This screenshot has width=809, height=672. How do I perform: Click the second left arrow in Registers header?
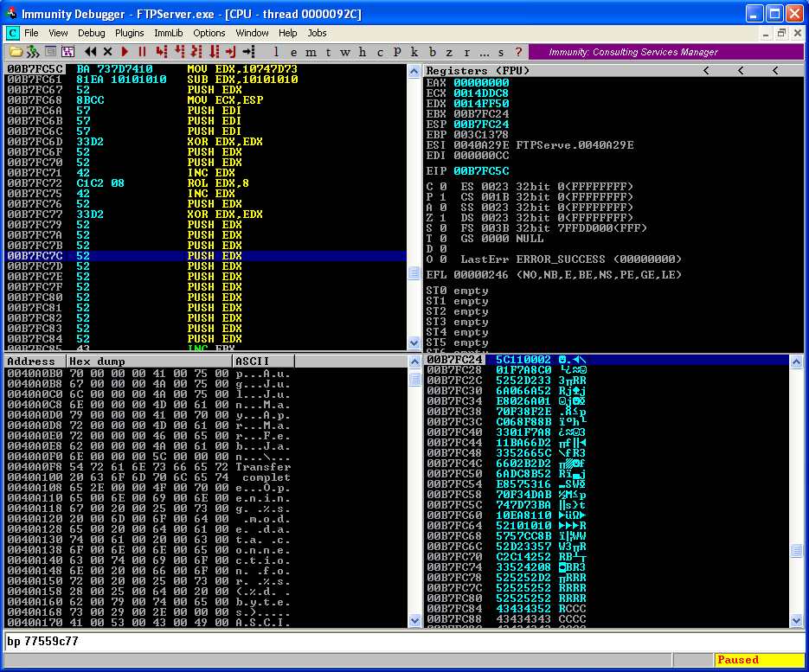click(x=741, y=71)
